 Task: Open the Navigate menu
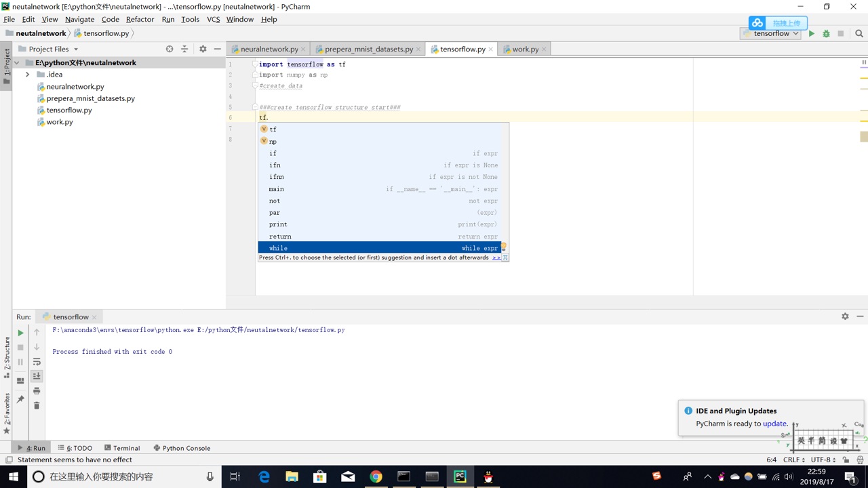[79, 19]
